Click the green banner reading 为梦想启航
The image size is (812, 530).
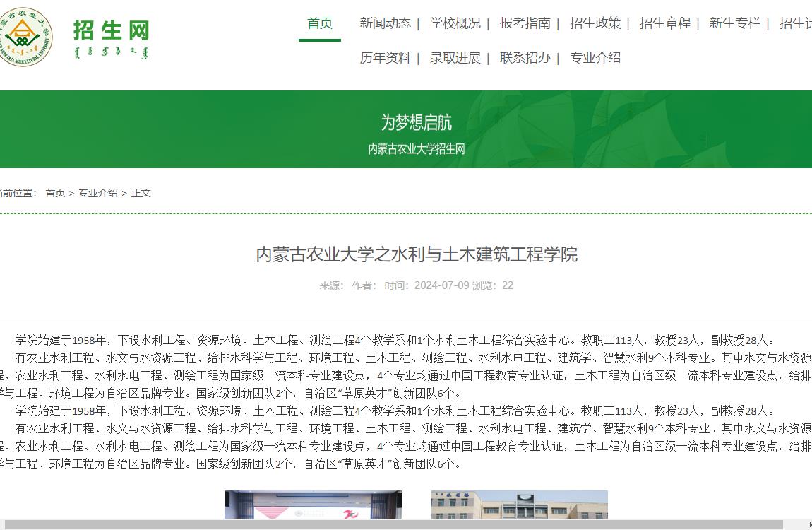click(x=415, y=122)
